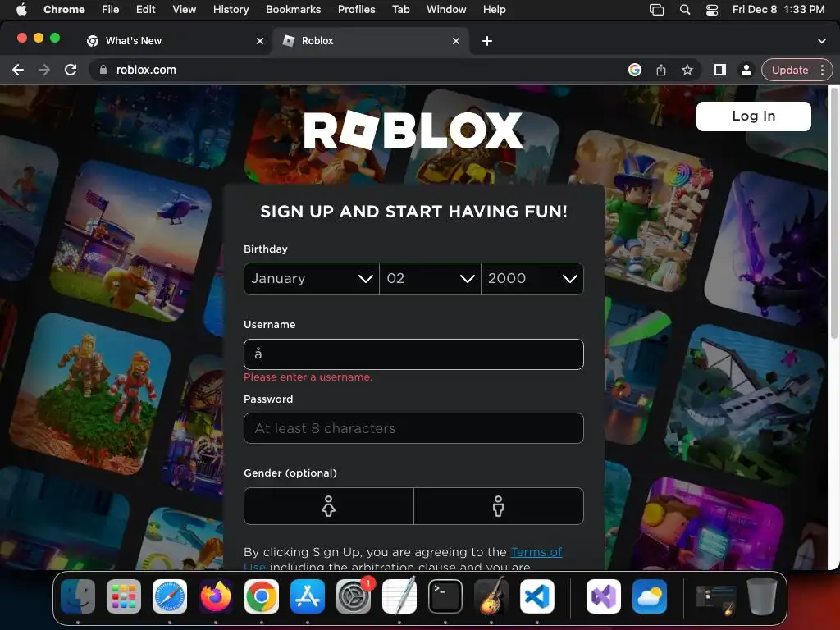Open the Edit menu
Viewport: 840px width, 630px height.
click(145, 9)
